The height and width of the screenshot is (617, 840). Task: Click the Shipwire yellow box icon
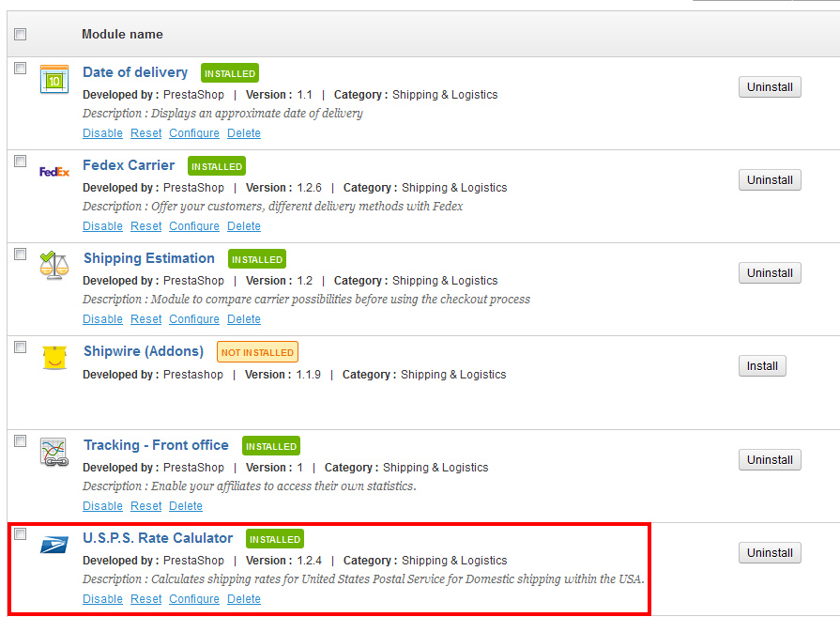click(54, 358)
